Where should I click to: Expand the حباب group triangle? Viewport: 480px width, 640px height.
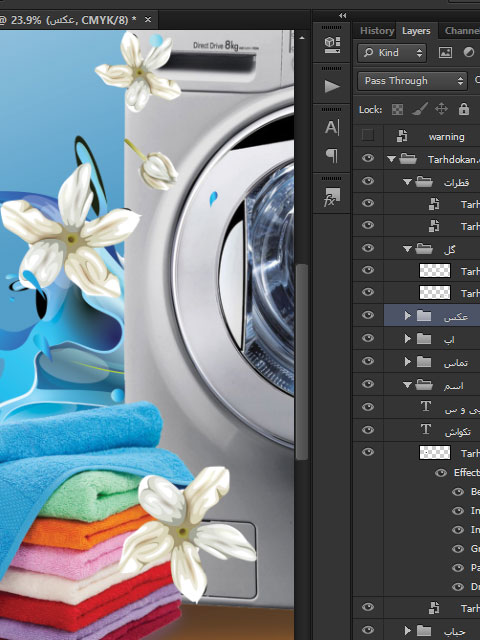click(x=407, y=630)
